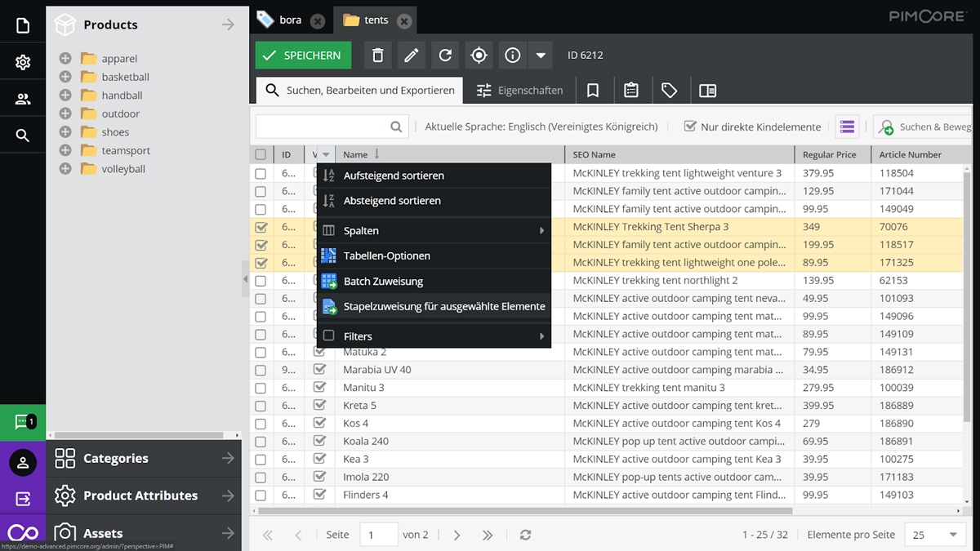Screen dimensions: 980x551
Task: Toggle the Filters checkbox in the menu
Action: coord(329,335)
